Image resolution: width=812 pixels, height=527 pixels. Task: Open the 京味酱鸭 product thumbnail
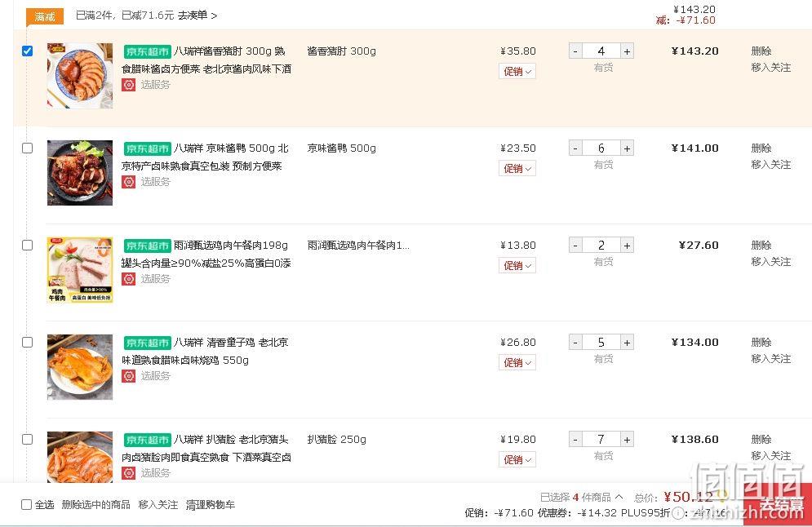coord(80,173)
